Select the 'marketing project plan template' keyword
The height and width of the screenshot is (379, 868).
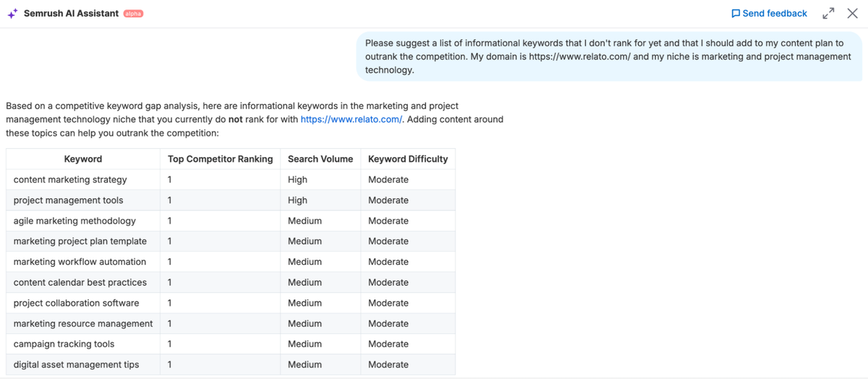(80, 242)
